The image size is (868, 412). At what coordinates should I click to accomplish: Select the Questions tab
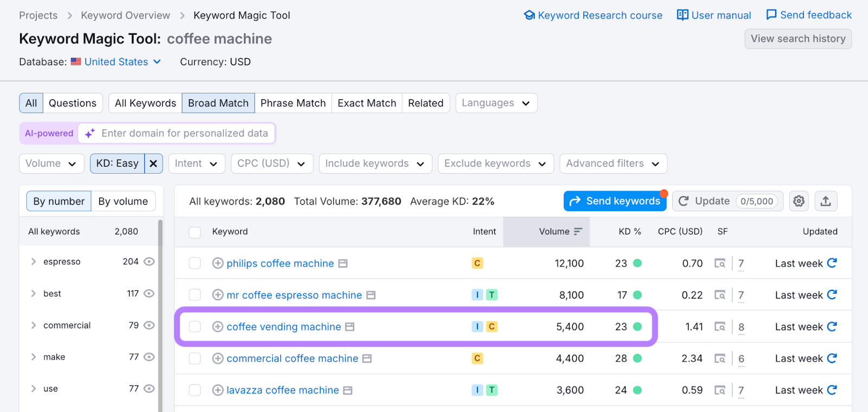tap(72, 103)
